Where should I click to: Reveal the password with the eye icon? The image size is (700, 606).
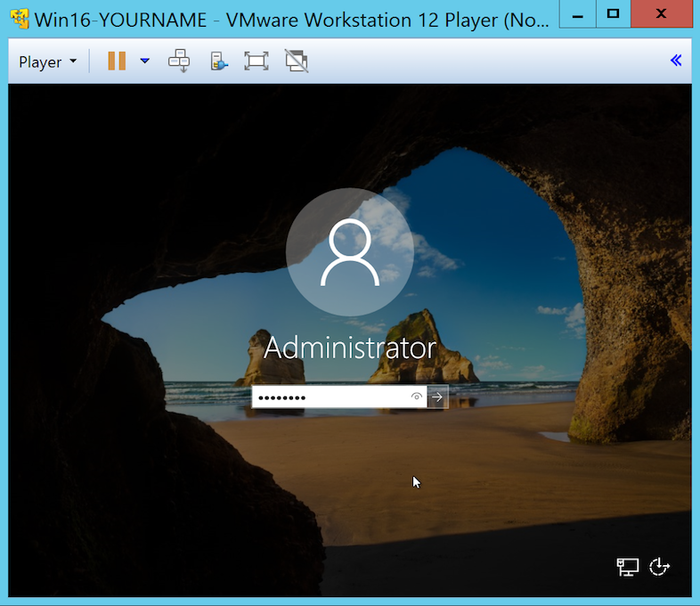click(x=417, y=397)
